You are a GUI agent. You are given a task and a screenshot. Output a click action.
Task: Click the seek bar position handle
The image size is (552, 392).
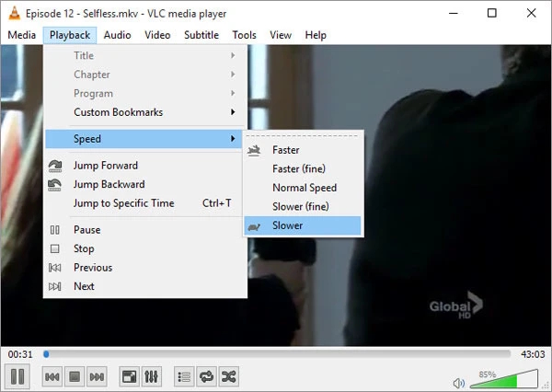[x=46, y=354]
